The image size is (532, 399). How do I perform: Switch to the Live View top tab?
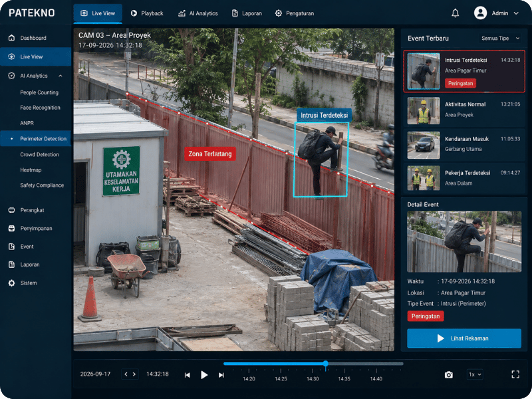(x=98, y=13)
